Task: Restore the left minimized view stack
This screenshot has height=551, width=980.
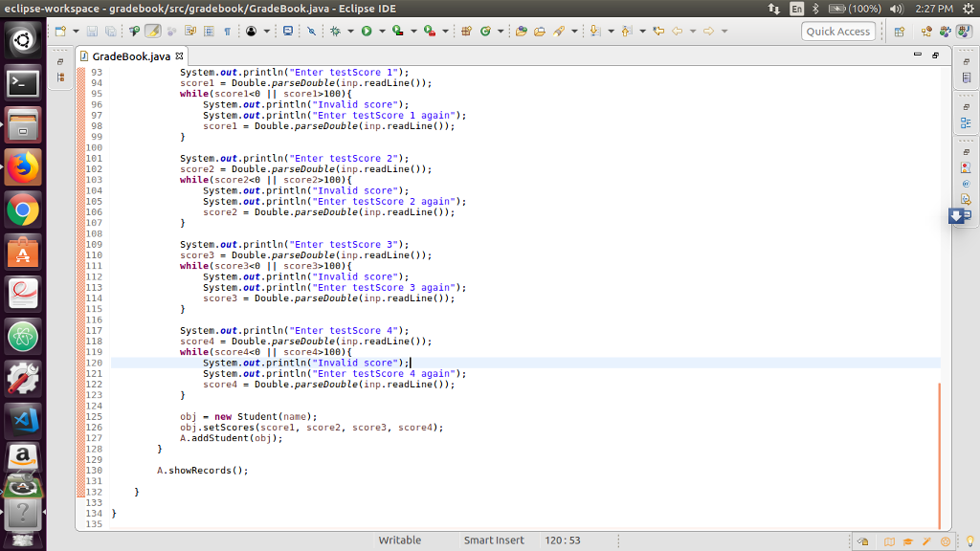Action: pyautogui.click(x=60, y=62)
